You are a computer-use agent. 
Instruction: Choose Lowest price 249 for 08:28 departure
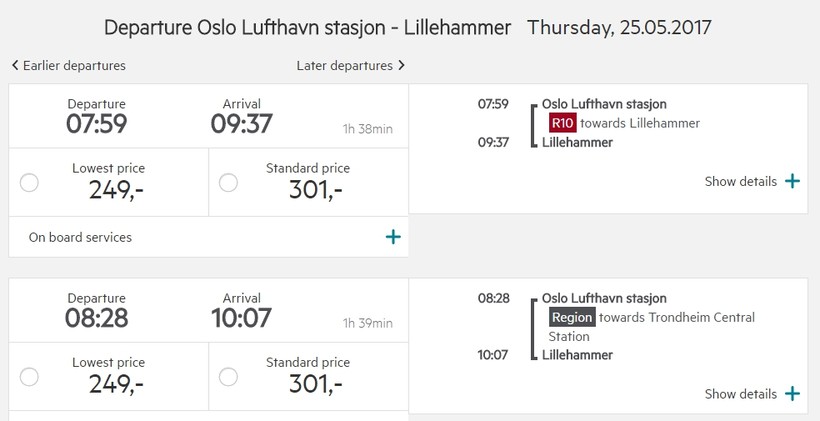(29, 376)
